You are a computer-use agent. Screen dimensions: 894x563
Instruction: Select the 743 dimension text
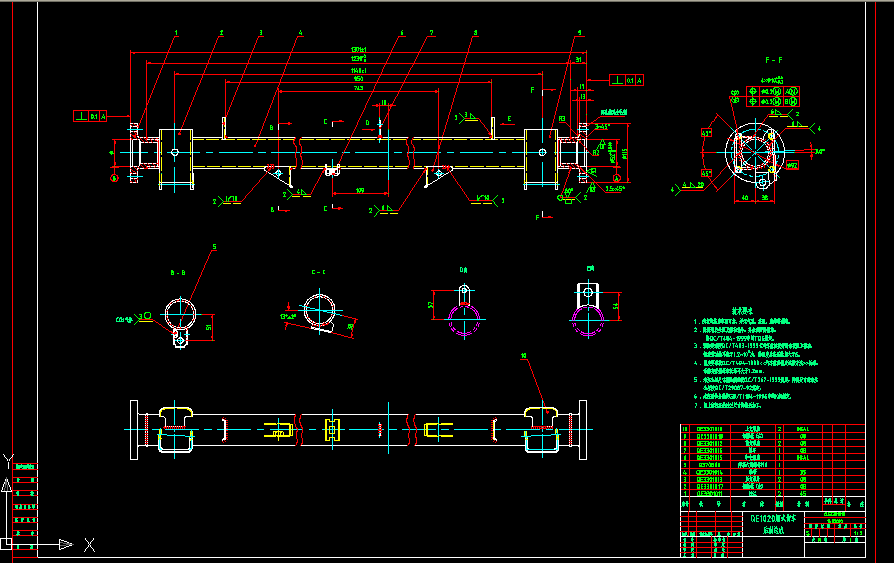pos(358,88)
